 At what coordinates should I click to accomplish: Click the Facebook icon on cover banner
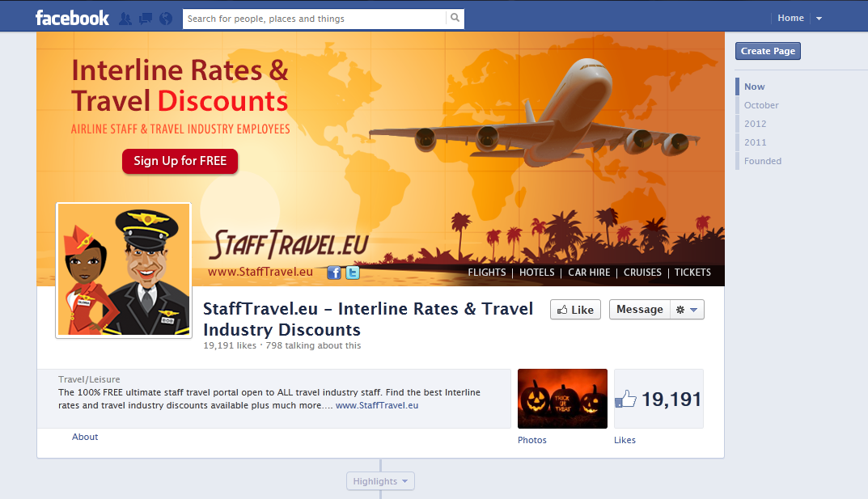334,273
